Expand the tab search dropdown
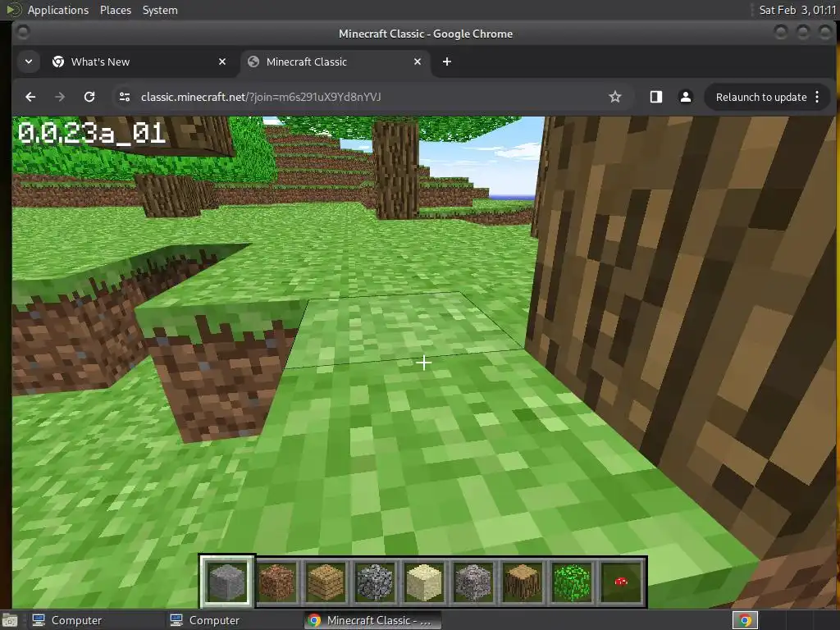 (x=29, y=62)
